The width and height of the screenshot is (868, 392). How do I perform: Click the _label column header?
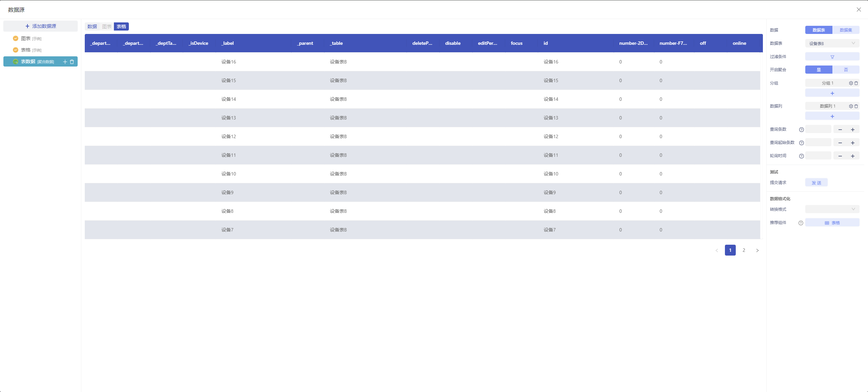click(253, 43)
